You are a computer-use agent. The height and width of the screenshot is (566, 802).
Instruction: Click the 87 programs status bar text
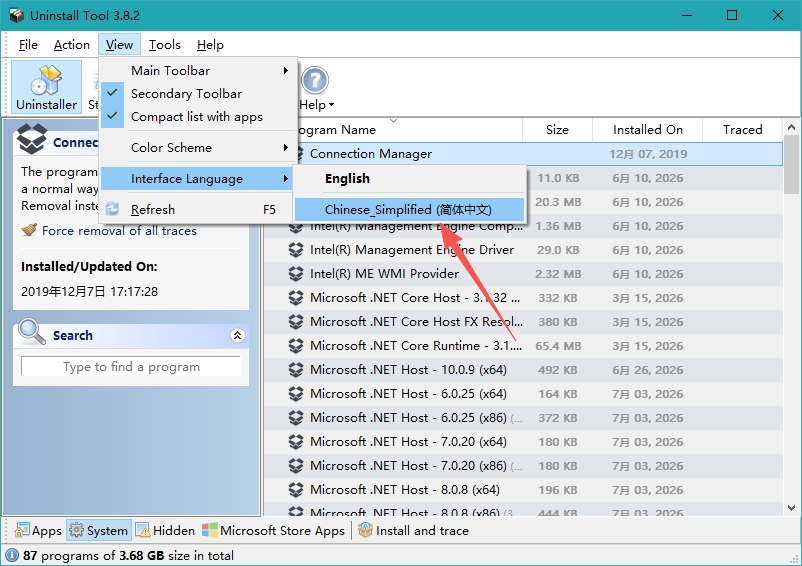pyautogui.click(x=128, y=556)
